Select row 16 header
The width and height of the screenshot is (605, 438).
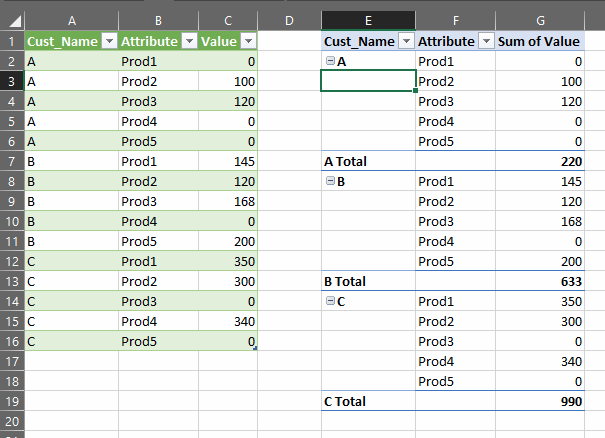point(12,341)
